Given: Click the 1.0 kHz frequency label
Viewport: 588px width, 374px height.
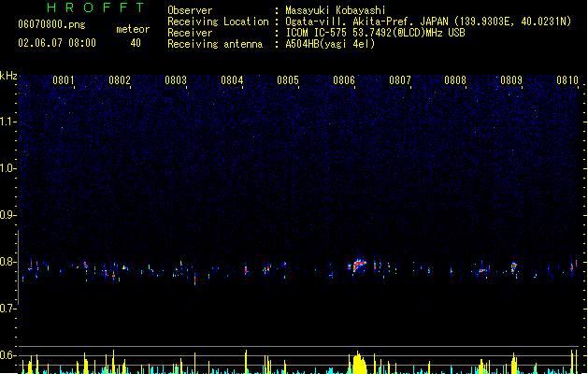Looking at the screenshot, I should pyautogui.click(x=8, y=168).
